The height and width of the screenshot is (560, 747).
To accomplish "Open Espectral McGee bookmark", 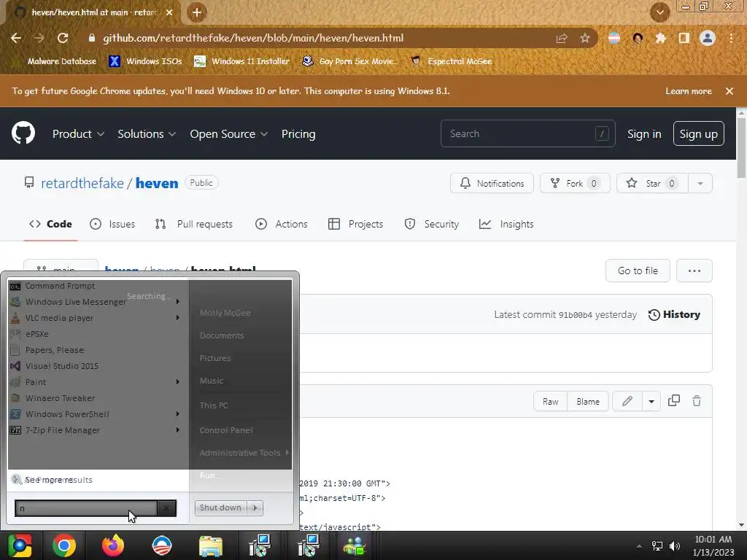I will [451, 61].
